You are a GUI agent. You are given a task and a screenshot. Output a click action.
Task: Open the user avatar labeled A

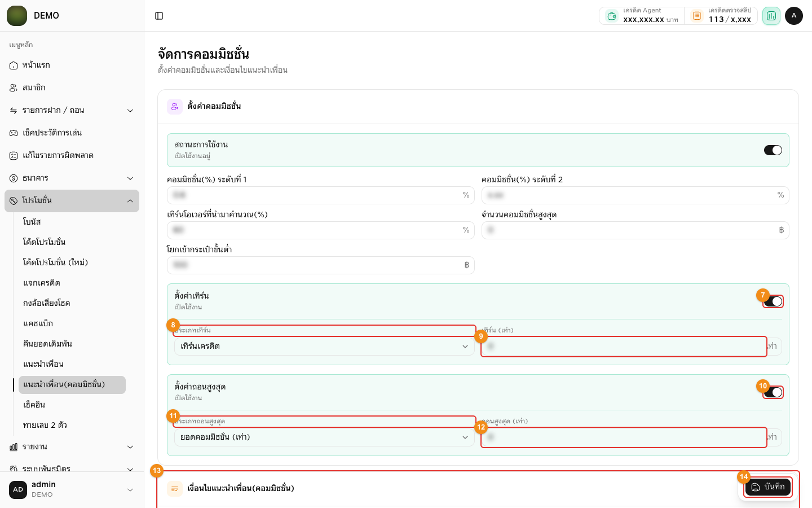coord(794,16)
